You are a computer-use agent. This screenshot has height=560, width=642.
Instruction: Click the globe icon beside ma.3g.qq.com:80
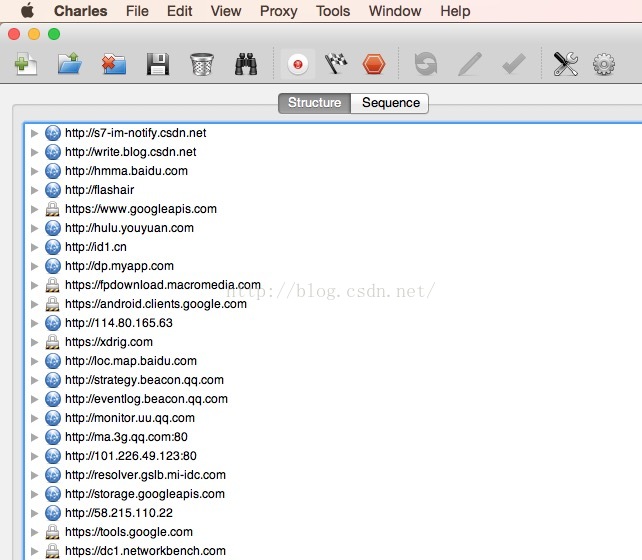click(x=53, y=437)
